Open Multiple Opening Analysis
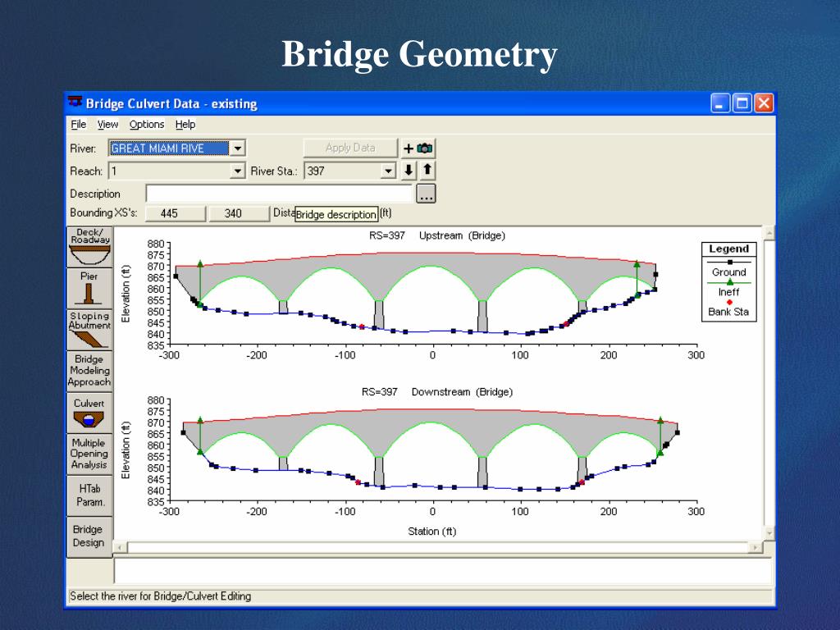840x630 pixels. click(x=89, y=454)
